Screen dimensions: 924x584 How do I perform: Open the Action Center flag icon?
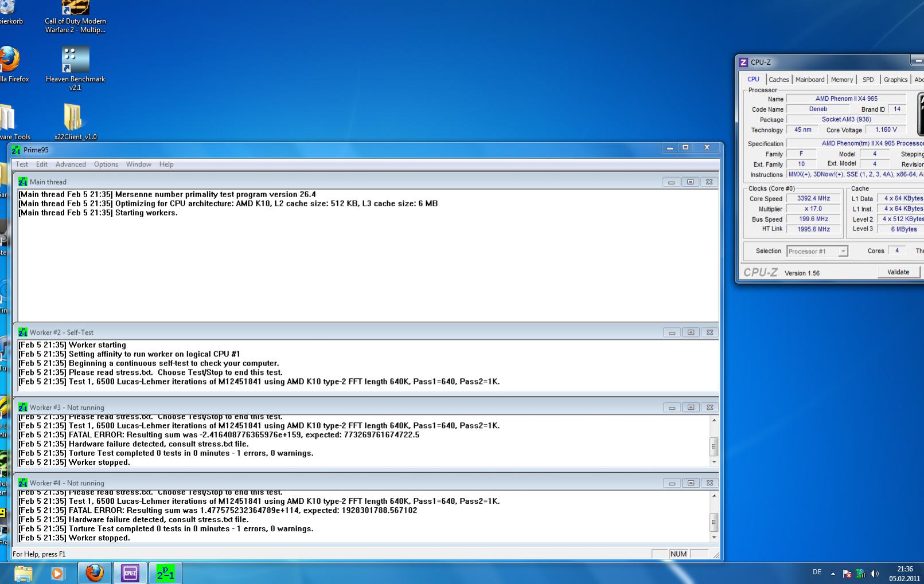(847, 573)
